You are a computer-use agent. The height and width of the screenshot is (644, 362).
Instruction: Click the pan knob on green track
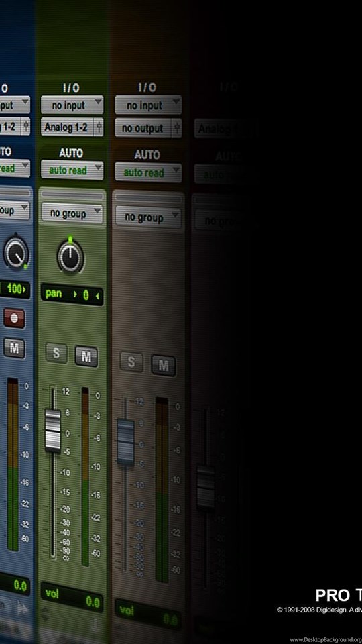point(70,257)
